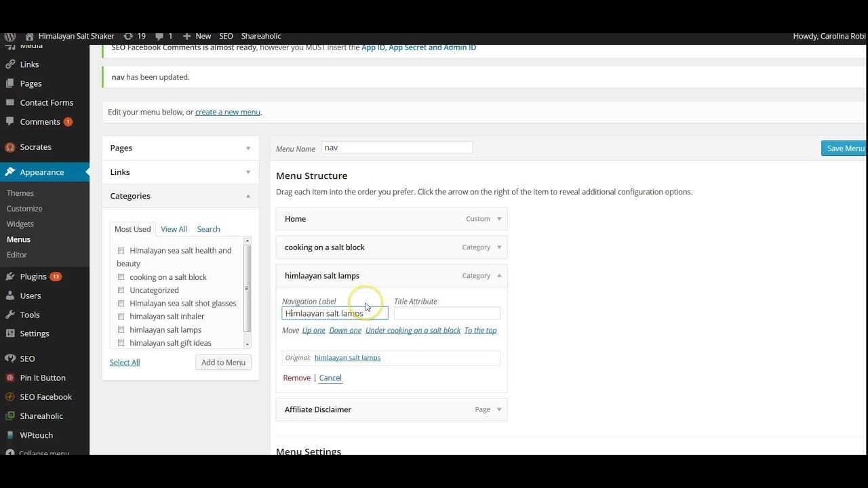Click the Contact Forms envelope icon

point(9,102)
